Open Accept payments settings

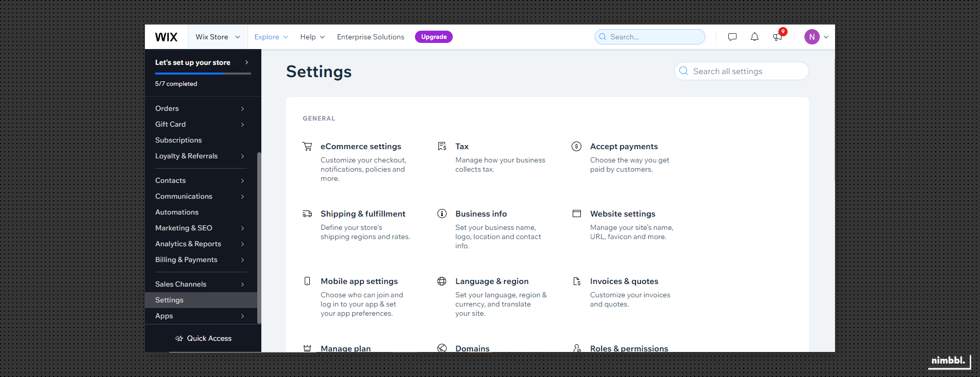click(x=624, y=146)
